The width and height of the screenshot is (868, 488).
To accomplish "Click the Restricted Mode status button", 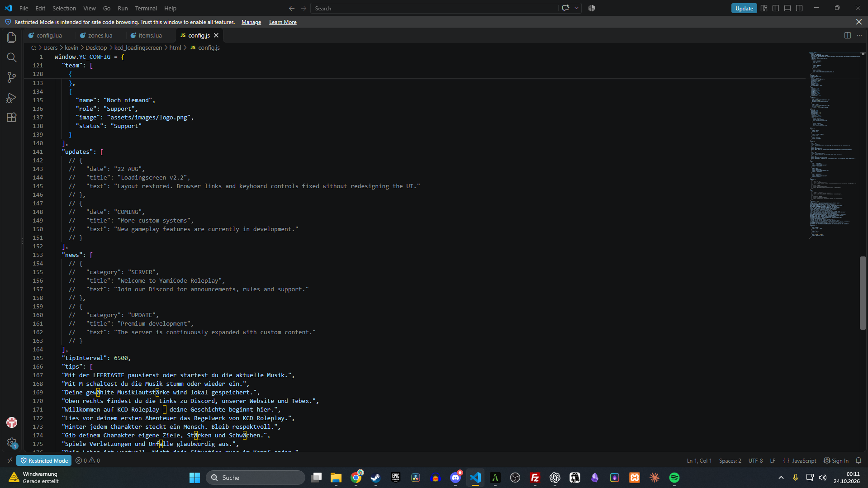I will pyautogui.click(x=44, y=460).
